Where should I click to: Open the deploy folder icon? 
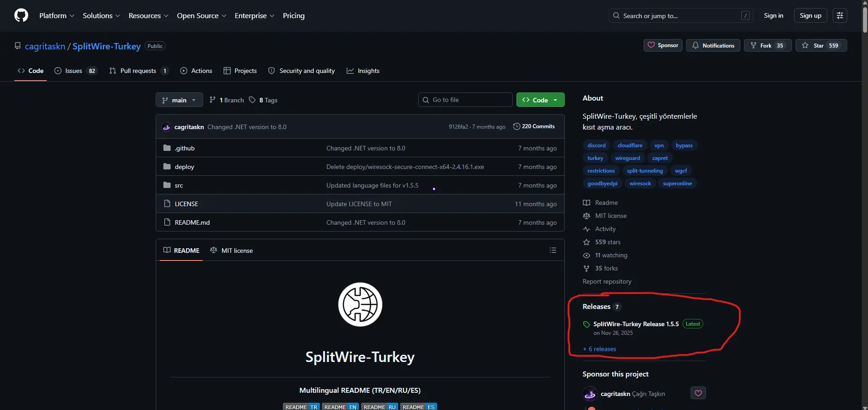[167, 166]
